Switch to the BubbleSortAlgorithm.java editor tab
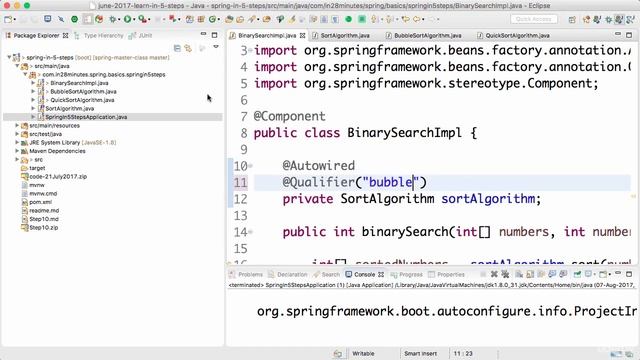The width and height of the screenshot is (640, 360). tap(423, 36)
